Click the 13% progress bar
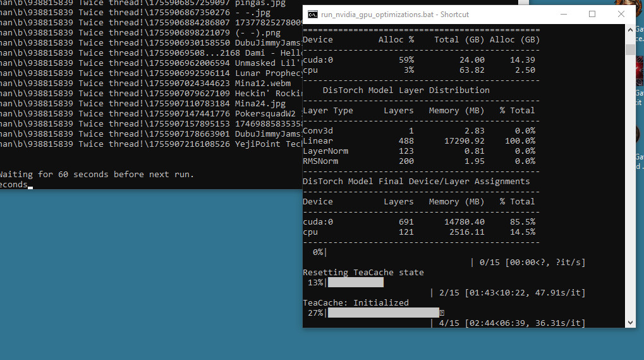This screenshot has width=644, height=360. (x=356, y=282)
